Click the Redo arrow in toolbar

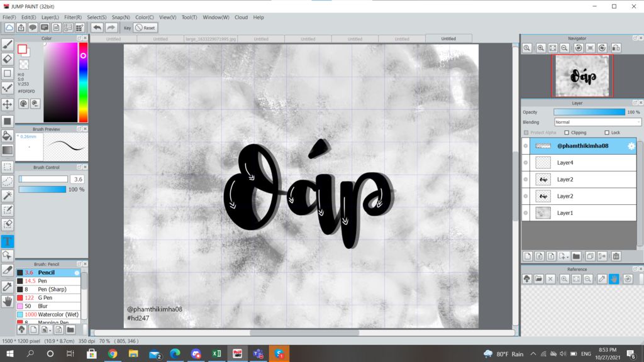(x=111, y=28)
